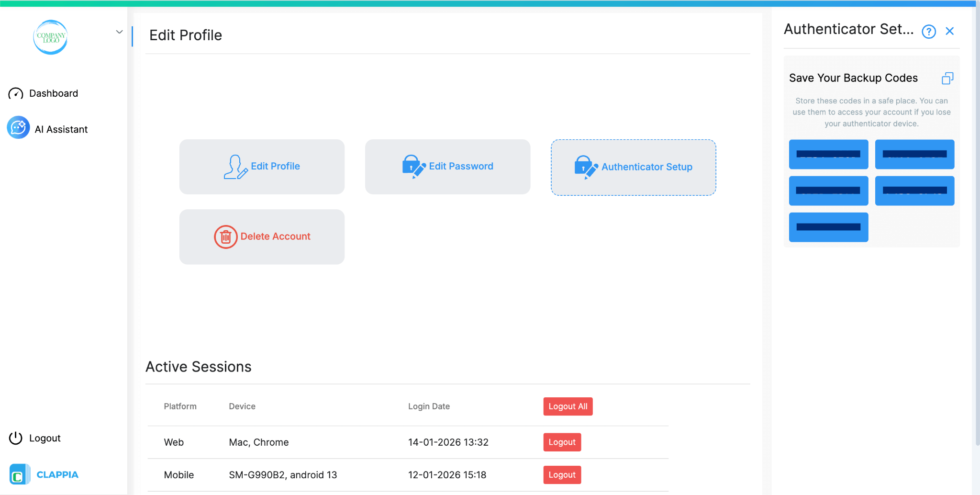Viewport: 980px width, 495px height.
Task: Select the Dashboard speedometer icon
Action: click(16, 93)
